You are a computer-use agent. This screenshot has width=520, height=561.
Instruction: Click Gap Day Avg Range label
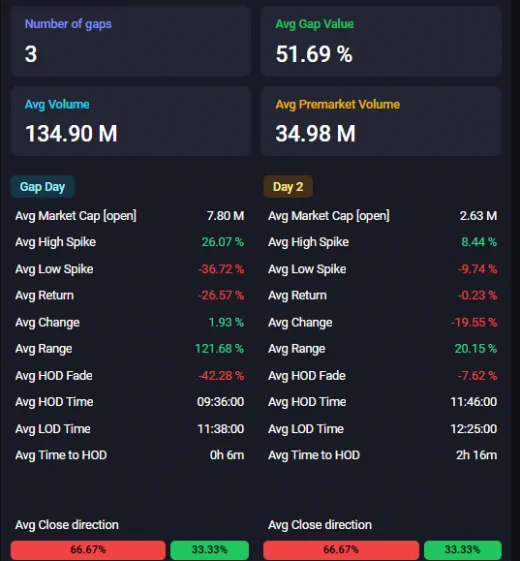point(44,349)
